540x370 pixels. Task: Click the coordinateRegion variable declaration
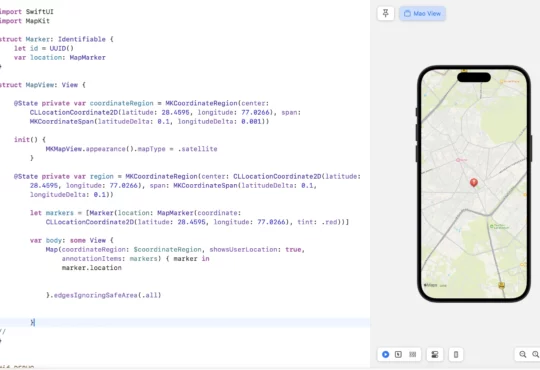point(122,103)
